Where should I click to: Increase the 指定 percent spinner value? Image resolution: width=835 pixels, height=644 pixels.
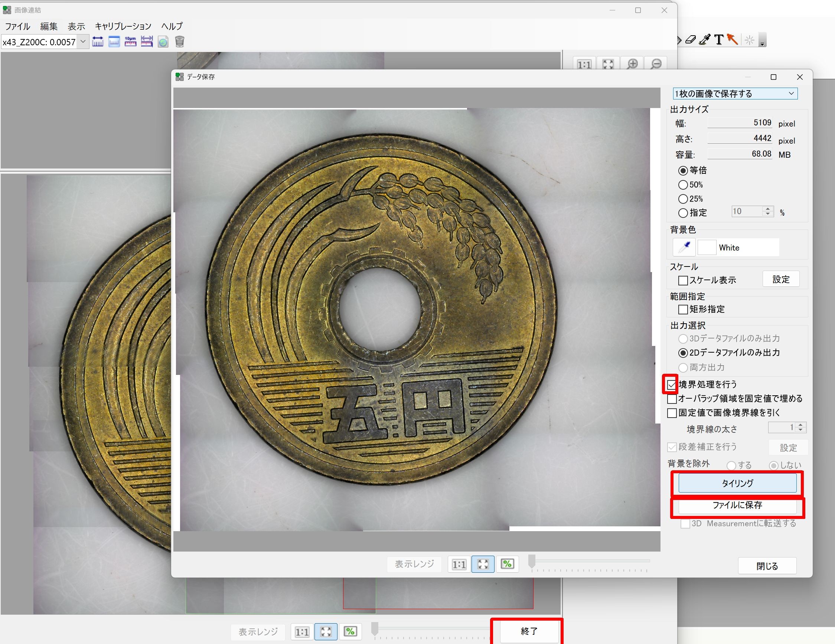768,209
